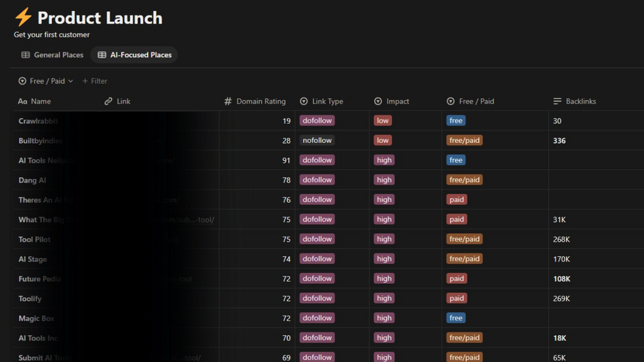Click the table icon beside AI-Focused Places
The width and height of the screenshot is (644, 362).
(102, 54)
